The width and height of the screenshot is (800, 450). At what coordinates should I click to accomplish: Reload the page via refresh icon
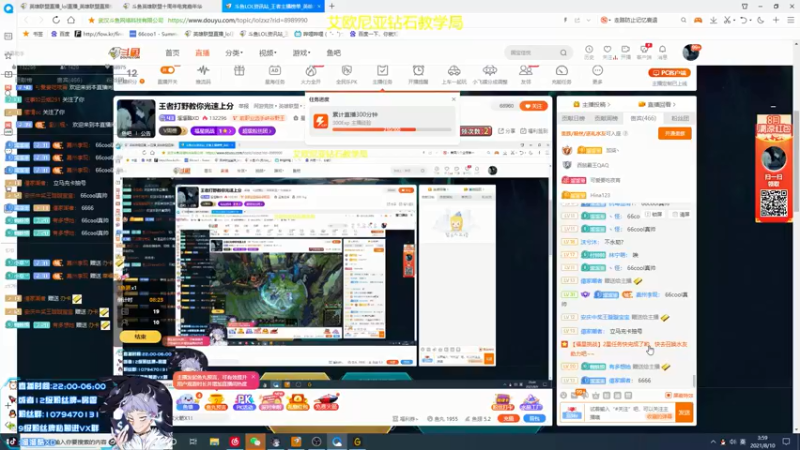[x=56, y=20]
